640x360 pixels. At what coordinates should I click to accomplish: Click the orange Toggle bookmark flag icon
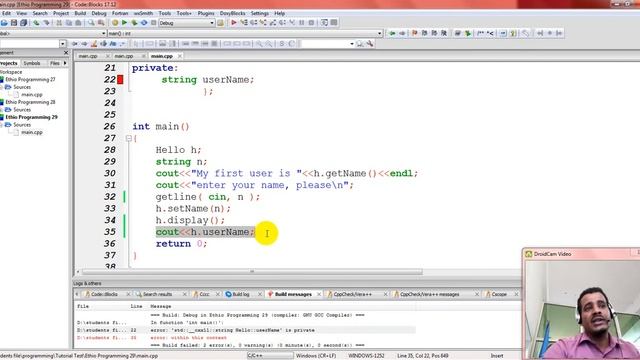415,33
